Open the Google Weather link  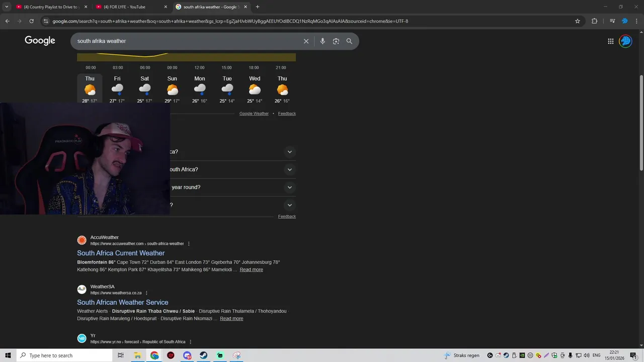[254, 114]
